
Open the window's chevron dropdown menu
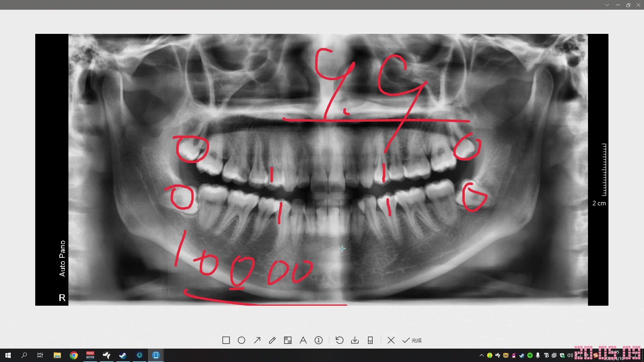[607, 5]
